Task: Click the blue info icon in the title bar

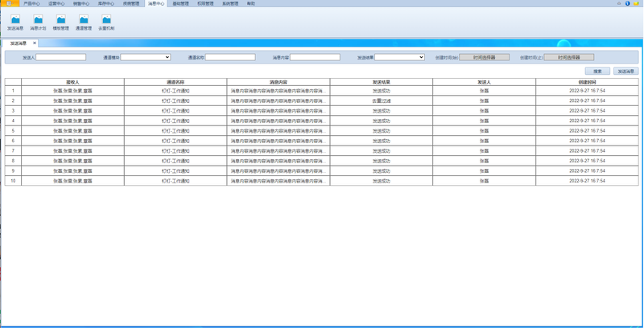Action: [628, 3]
